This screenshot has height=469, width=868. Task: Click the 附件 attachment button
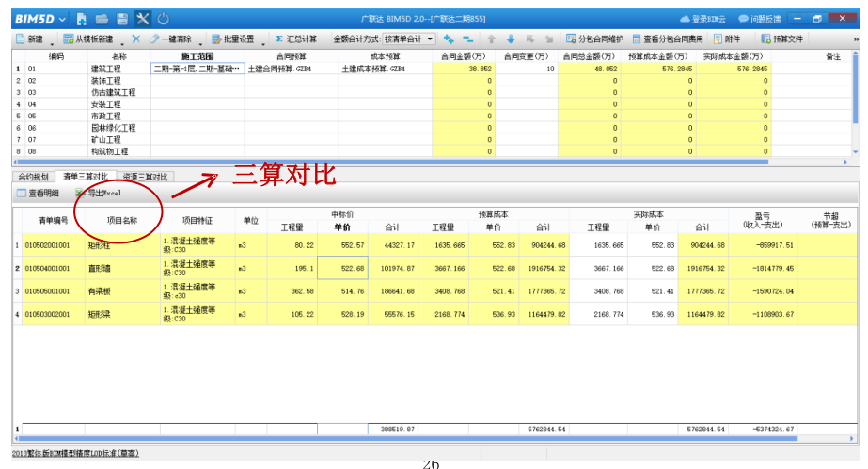727,39
